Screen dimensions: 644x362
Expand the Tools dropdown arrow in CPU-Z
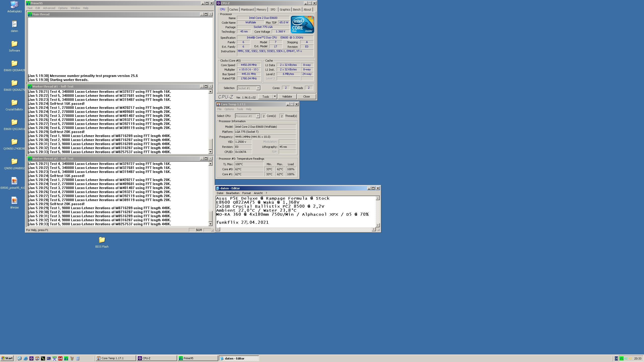pyautogui.click(x=275, y=97)
